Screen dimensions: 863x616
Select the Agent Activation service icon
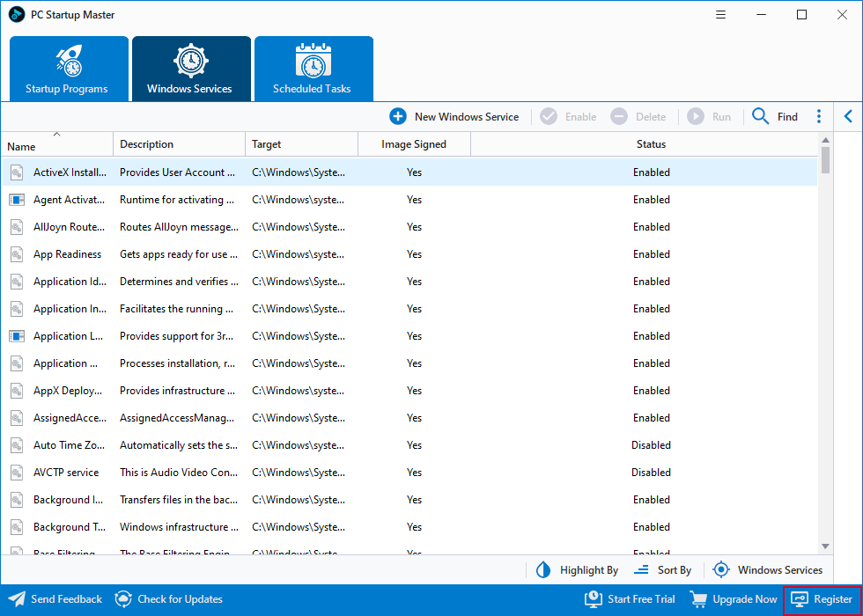click(17, 200)
